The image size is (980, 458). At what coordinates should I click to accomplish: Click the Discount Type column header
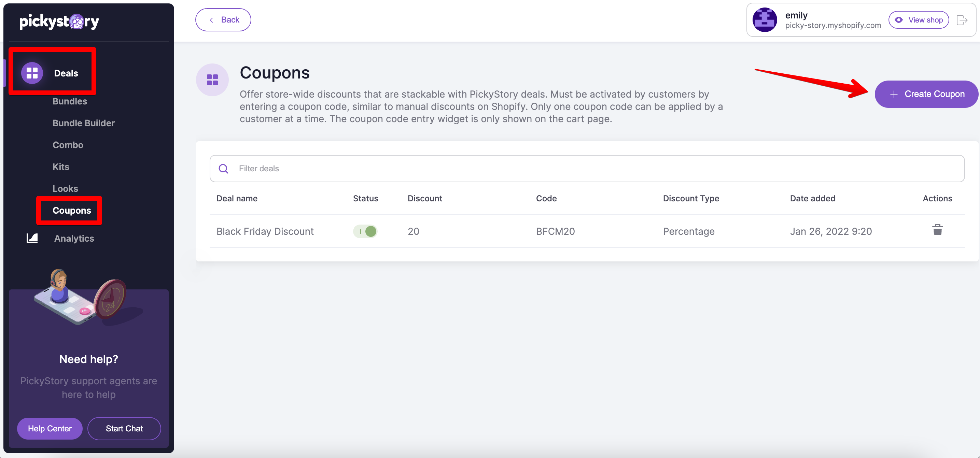point(691,198)
